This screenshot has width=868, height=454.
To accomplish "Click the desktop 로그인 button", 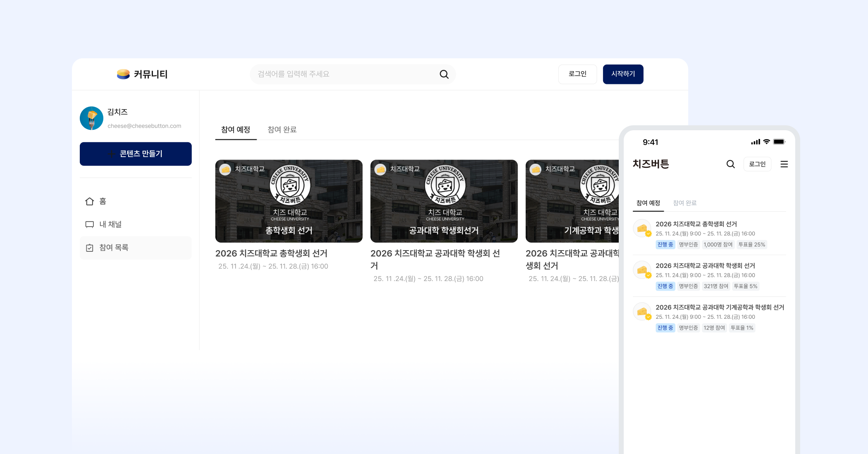I will (x=577, y=74).
